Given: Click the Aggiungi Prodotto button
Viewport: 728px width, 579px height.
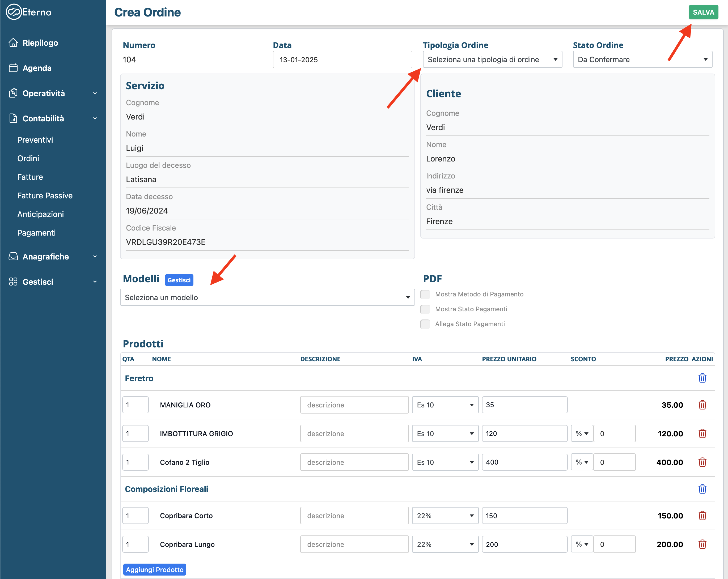Looking at the screenshot, I should pos(155,569).
